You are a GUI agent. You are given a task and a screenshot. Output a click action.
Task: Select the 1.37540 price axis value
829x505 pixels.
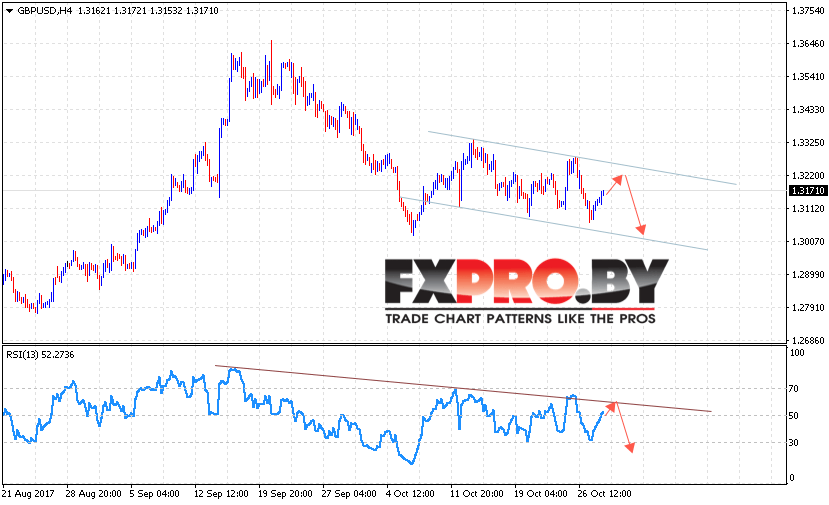click(x=807, y=11)
